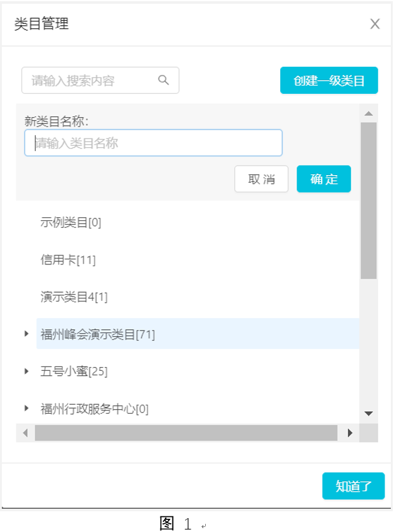Select the 演示类目4[1] category
This screenshot has height=532, width=394.
(x=74, y=297)
